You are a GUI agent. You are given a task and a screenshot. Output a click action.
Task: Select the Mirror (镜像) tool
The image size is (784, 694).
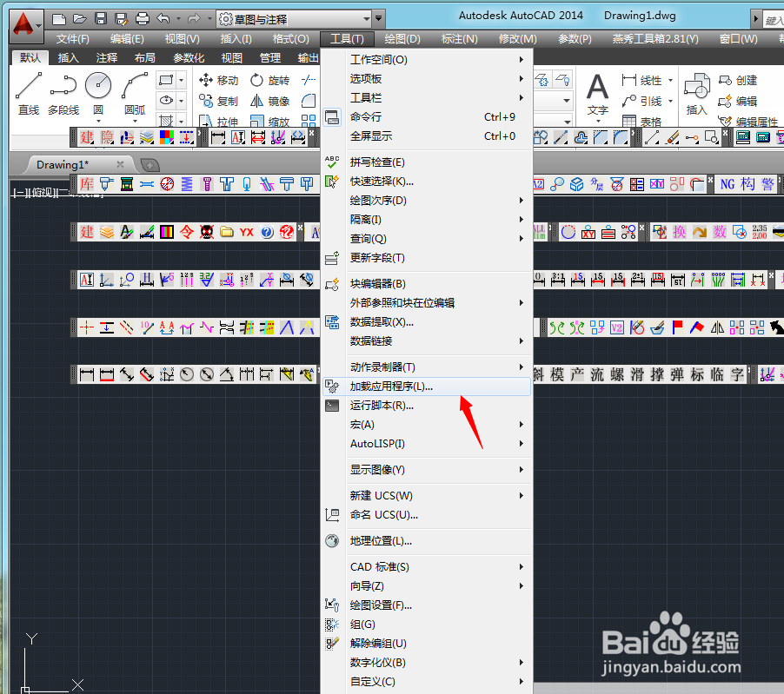point(269,101)
